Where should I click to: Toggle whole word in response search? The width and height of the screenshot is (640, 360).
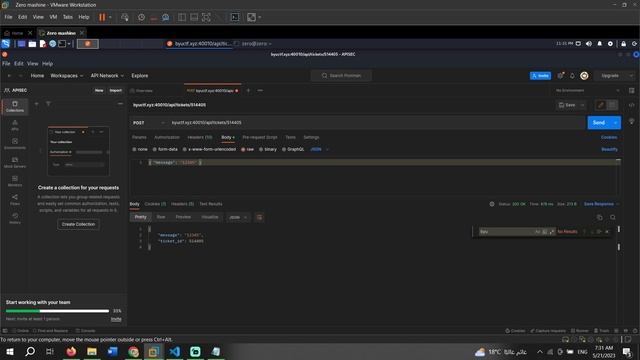click(x=544, y=231)
